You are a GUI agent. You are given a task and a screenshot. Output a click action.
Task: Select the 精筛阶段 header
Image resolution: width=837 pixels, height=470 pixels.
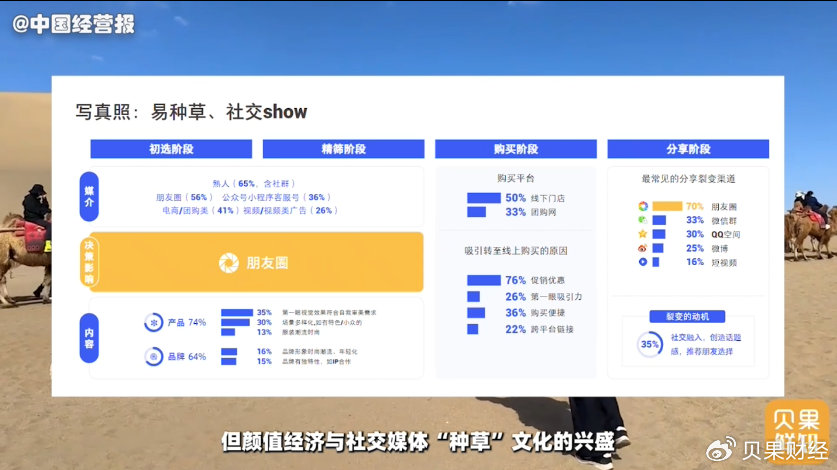pyautogui.click(x=343, y=149)
